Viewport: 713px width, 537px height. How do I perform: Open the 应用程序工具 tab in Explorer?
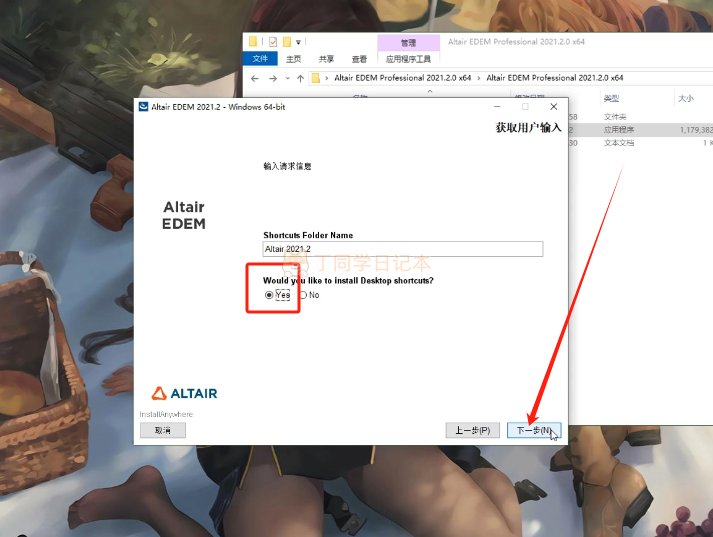click(408, 59)
